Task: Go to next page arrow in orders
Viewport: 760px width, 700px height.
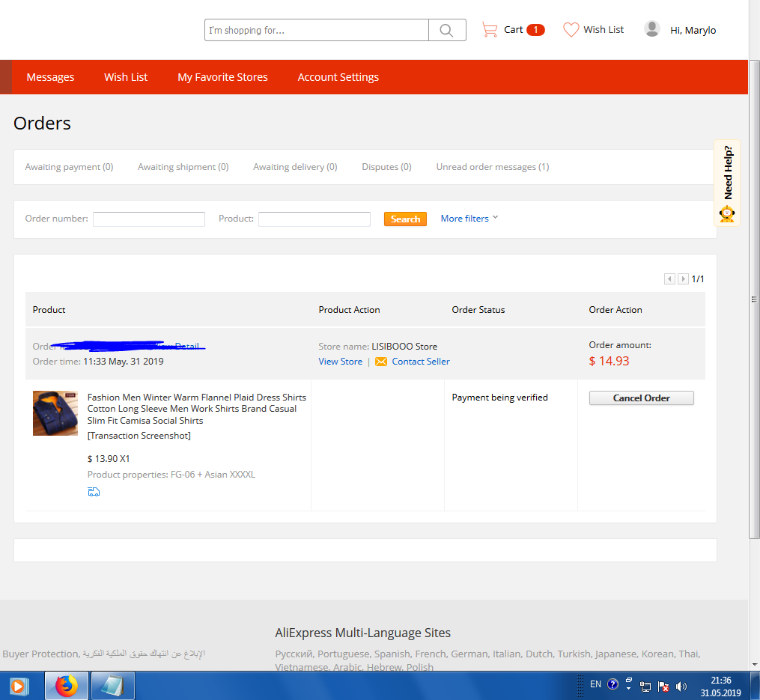Action: 683,279
